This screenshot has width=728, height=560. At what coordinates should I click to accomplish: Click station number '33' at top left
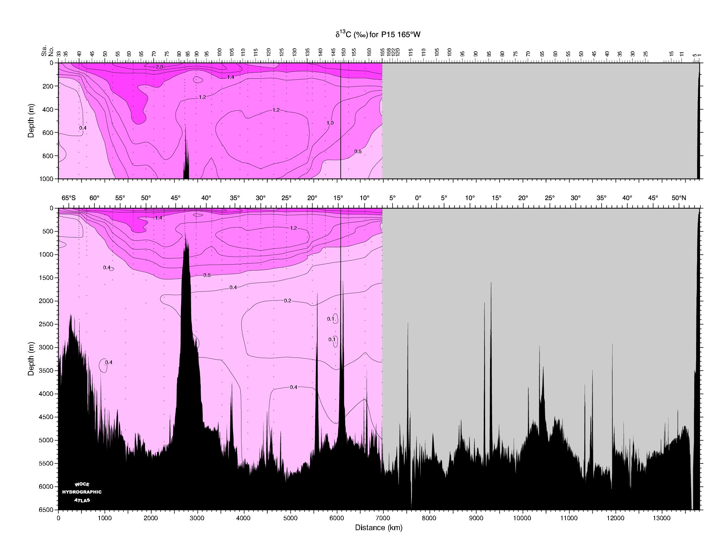(x=59, y=54)
